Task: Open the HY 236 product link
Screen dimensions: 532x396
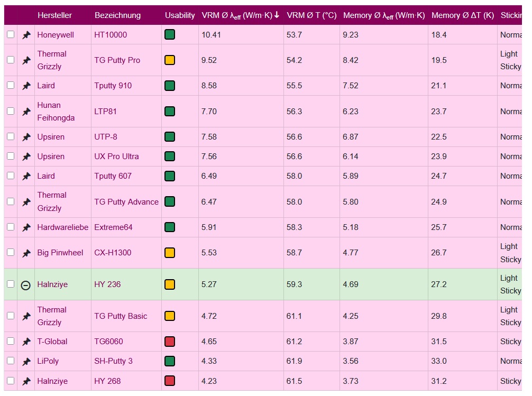Action: click(107, 284)
